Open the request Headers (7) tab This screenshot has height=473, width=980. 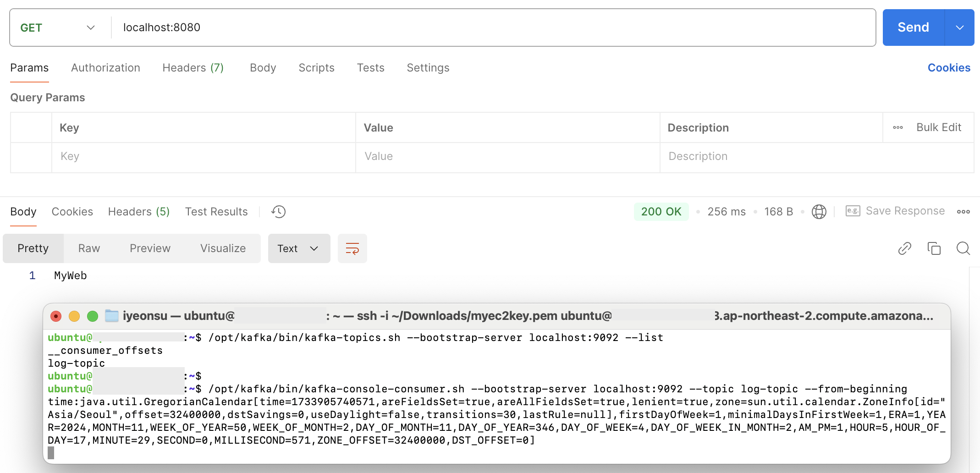pos(193,68)
